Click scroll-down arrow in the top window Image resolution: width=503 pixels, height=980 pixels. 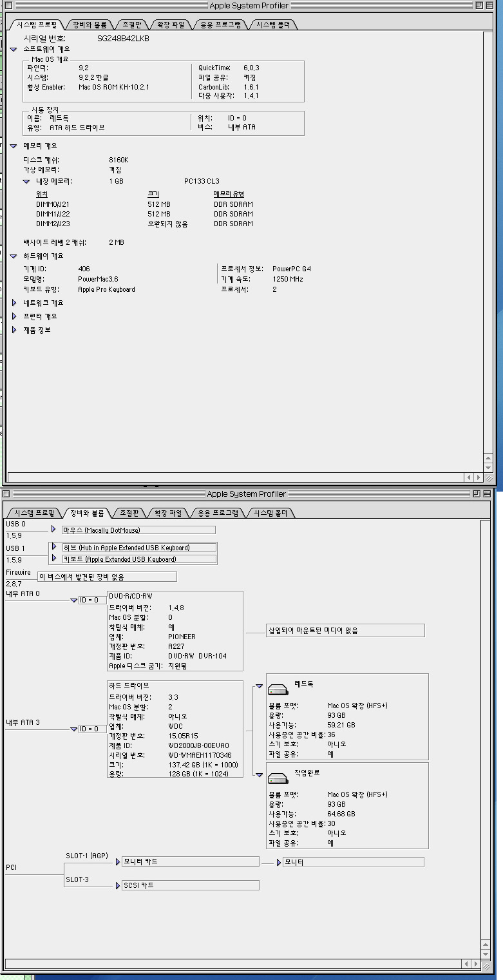(488, 466)
